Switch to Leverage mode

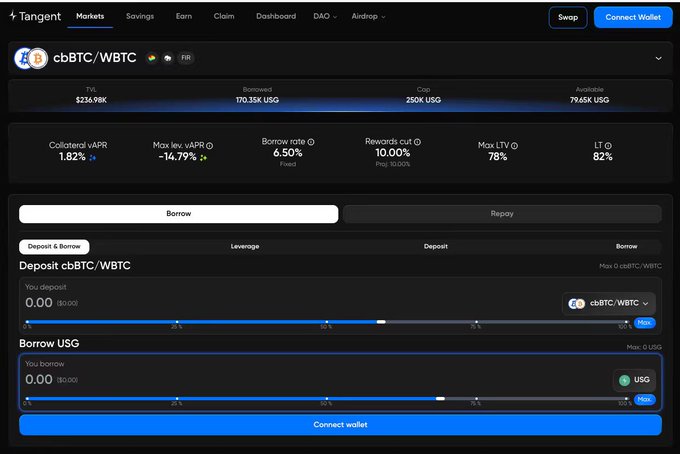pos(245,246)
